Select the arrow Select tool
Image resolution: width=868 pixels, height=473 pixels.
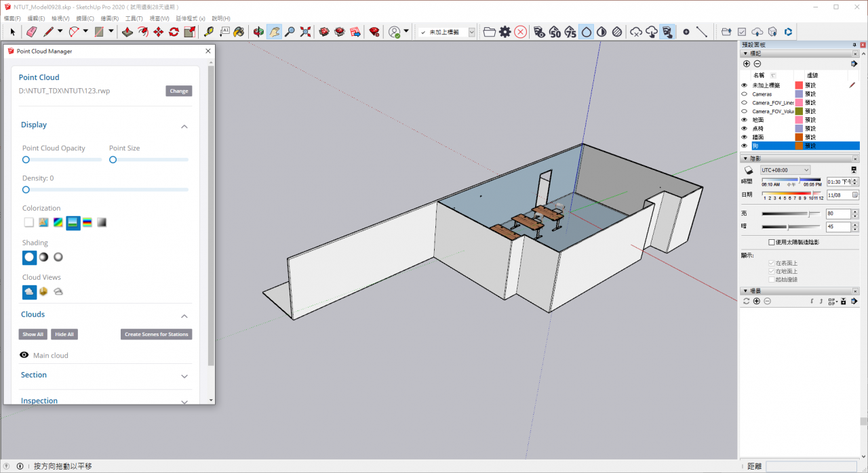click(12, 32)
